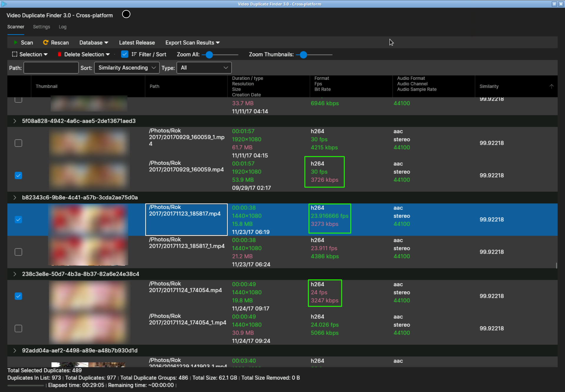Screen dimensions: 565x392
Task: Click the Filter / Sort list icon
Action: coord(134,54)
